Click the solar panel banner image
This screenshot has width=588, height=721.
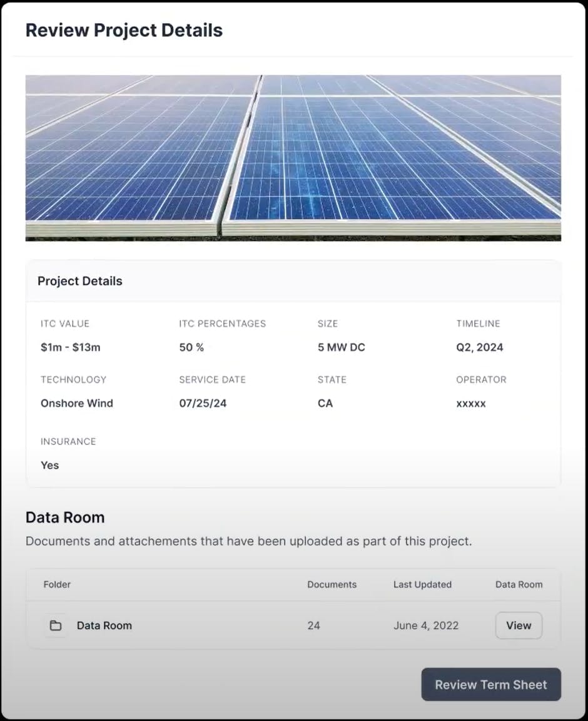coord(293,158)
